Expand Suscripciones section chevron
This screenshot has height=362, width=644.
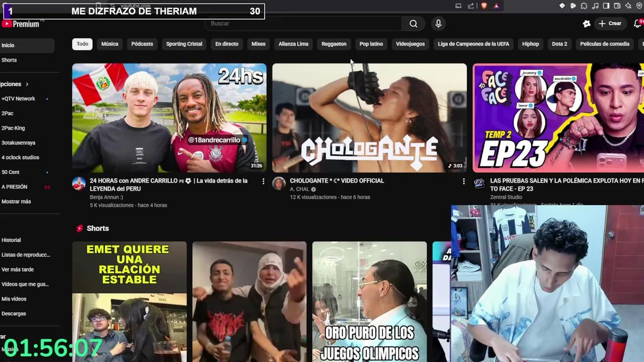tap(27, 84)
